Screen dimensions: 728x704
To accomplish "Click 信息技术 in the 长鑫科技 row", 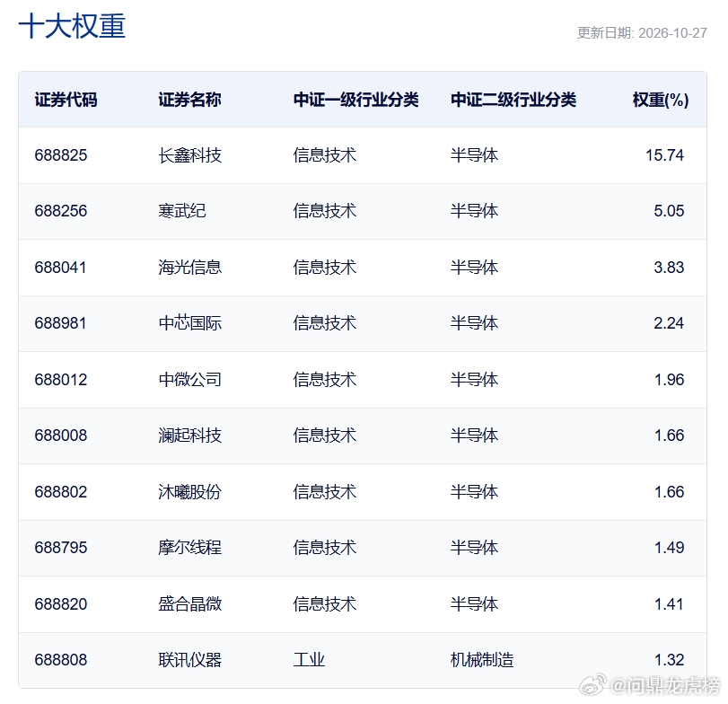I will [x=325, y=155].
